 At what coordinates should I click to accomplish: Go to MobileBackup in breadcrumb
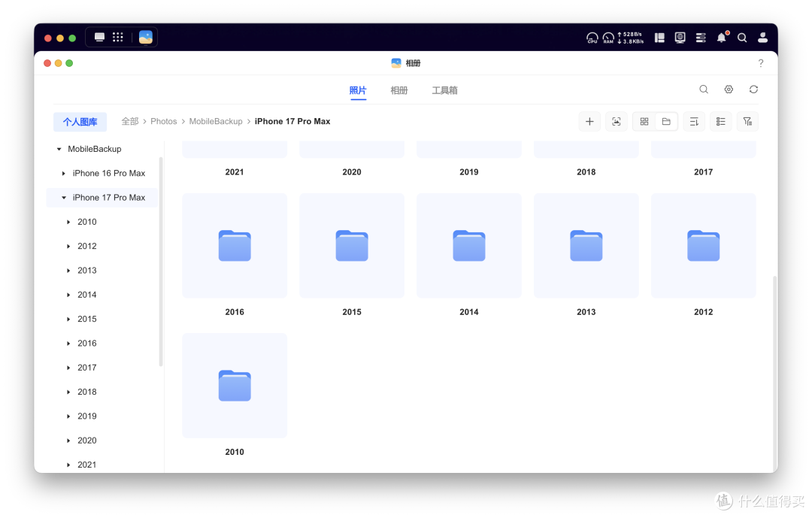point(216,121)
